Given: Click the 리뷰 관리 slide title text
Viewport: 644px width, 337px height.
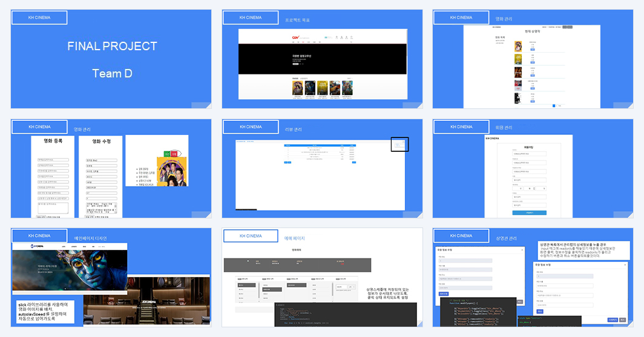Looking at the screenshot, I should [x=293, y=129].
